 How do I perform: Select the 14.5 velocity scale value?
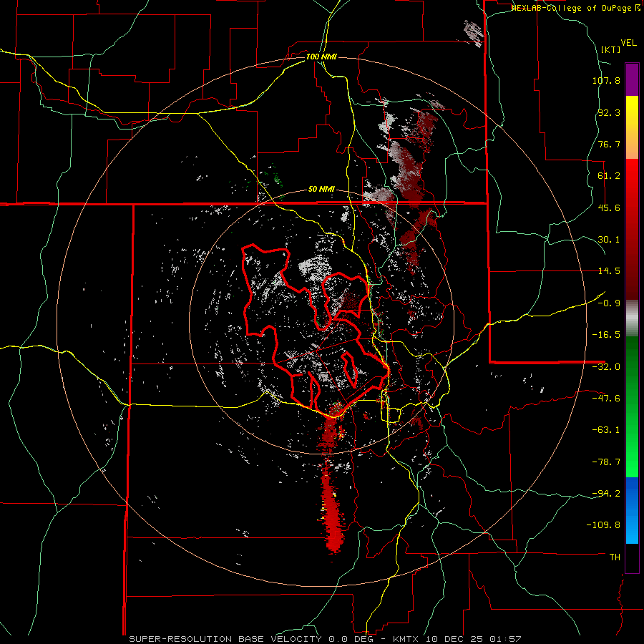[x=609, y=271]
